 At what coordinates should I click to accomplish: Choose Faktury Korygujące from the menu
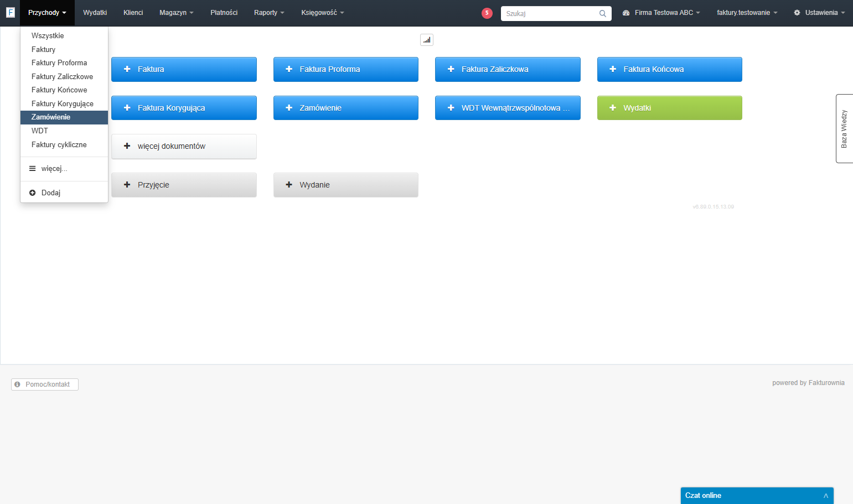click(x=64, y=103)
